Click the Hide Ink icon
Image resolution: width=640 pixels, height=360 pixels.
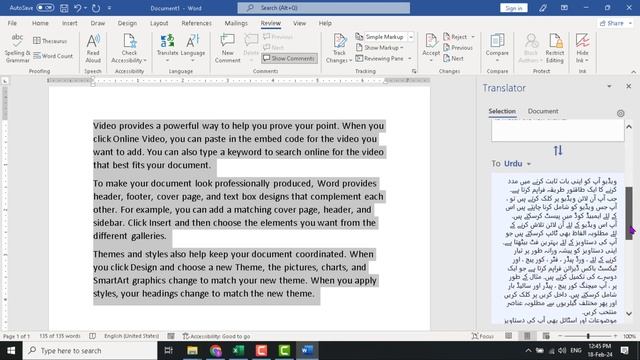point(582,41)
